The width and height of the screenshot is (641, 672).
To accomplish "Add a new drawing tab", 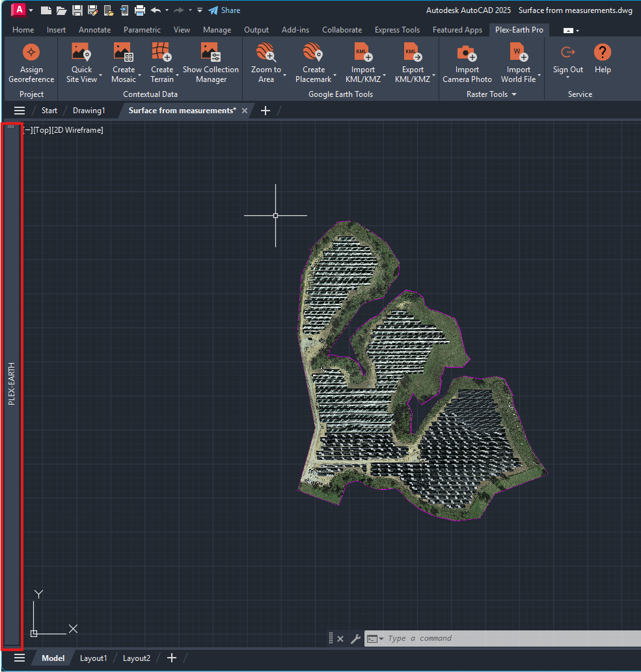I will pyautogui.click(x=266, y=111).
